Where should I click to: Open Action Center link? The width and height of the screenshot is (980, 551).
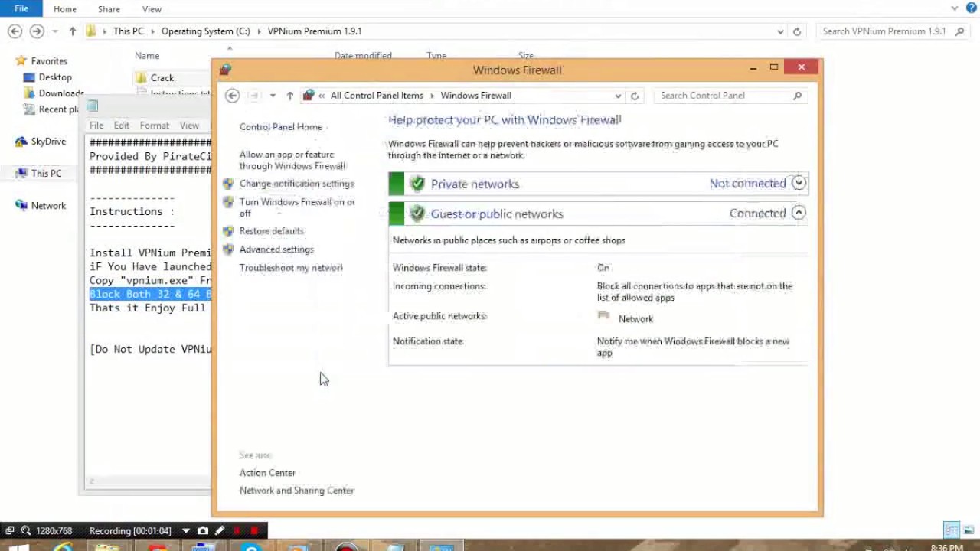click(267, 473)
